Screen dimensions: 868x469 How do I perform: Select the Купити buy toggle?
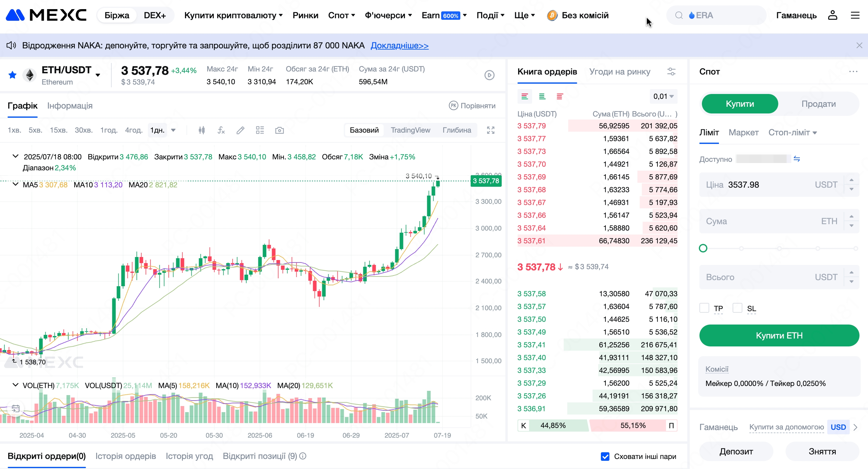pyautogui.click(x=740, y=104)
